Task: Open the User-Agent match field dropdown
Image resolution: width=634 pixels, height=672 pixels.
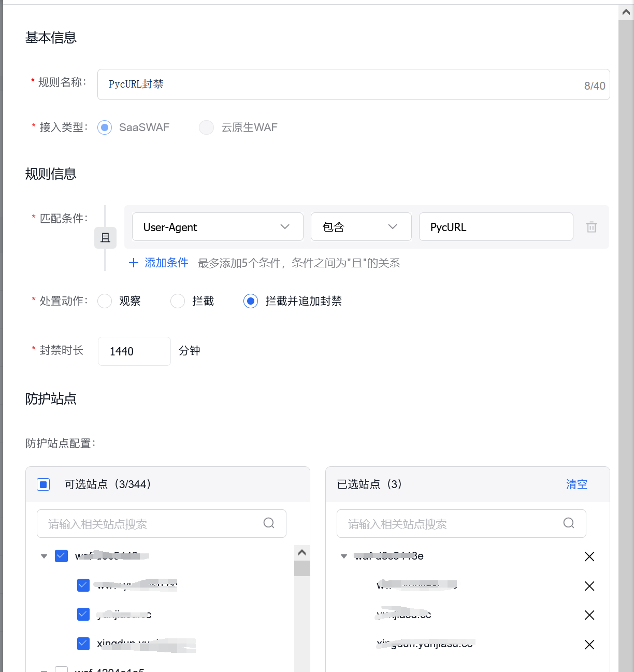Action: pos(218,227)
